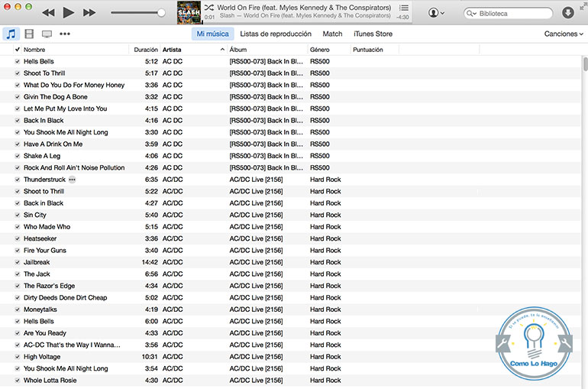Screen dimensions: 588x389
Task: Select the Mi música tab
Action: tap(212, 34)
